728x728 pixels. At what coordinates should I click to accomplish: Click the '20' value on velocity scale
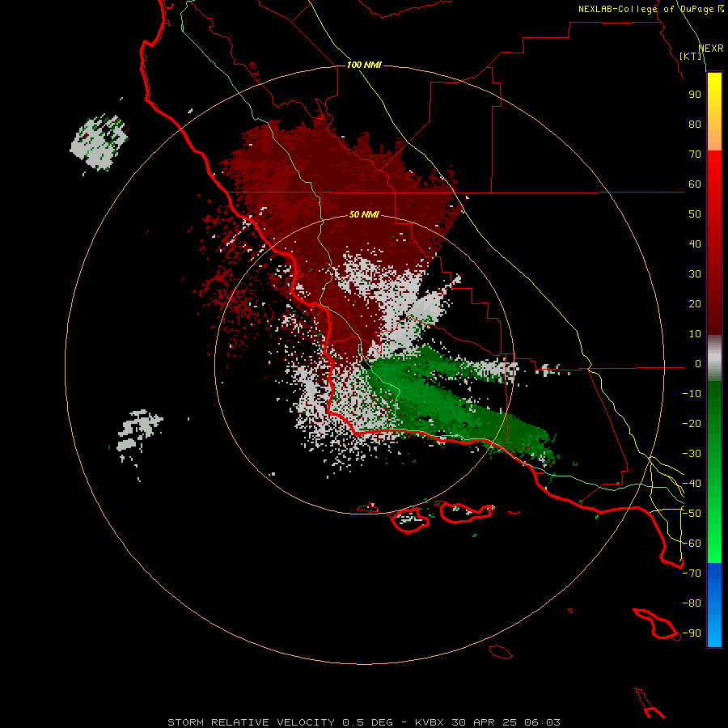[695, 303]
